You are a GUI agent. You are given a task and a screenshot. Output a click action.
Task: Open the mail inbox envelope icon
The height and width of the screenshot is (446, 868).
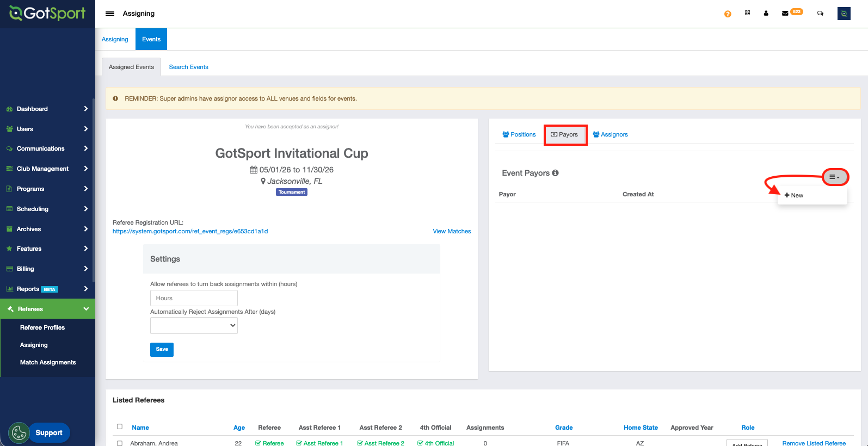(785, 13)
